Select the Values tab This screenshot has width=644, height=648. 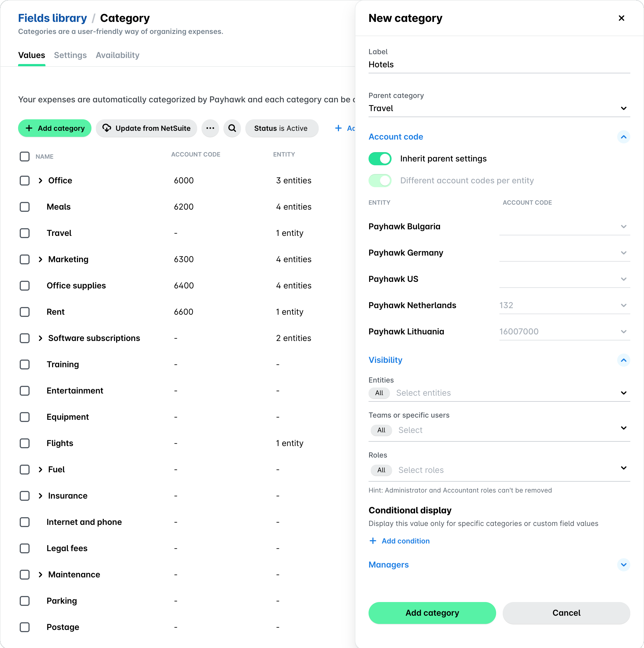[31, 55]
